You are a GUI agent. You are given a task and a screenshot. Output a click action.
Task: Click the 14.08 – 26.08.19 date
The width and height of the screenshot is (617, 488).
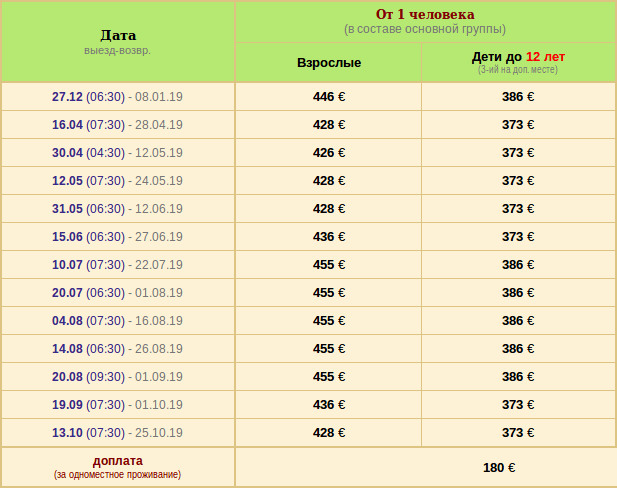pyautogui.click(x=67, y=349)
